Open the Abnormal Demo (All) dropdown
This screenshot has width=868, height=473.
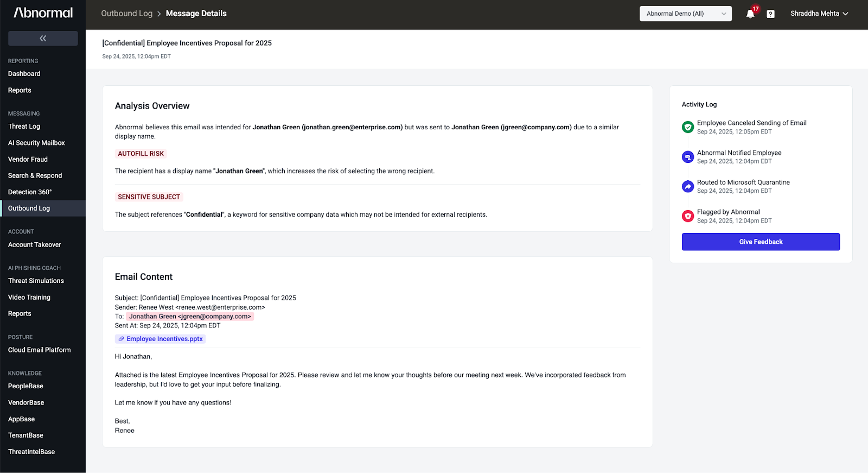pyautogui.click(x=686, y=14)
